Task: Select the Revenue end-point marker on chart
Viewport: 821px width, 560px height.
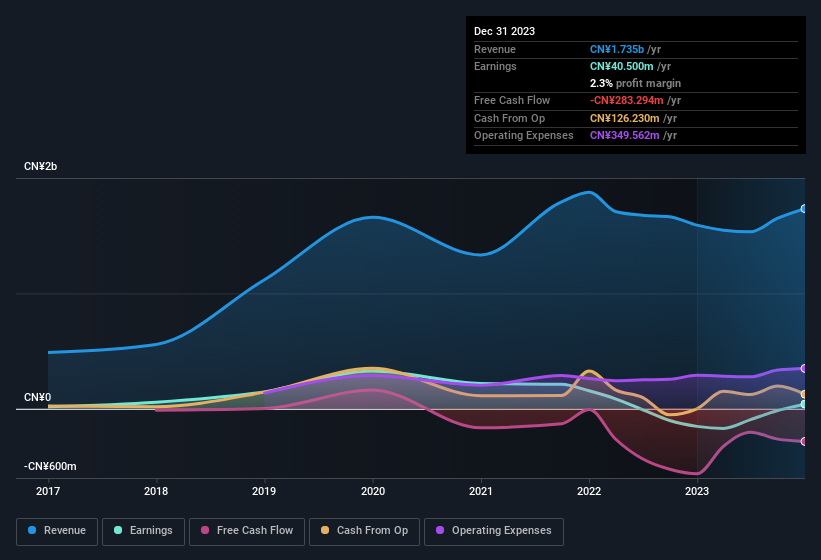Action: tap(804, 209)
